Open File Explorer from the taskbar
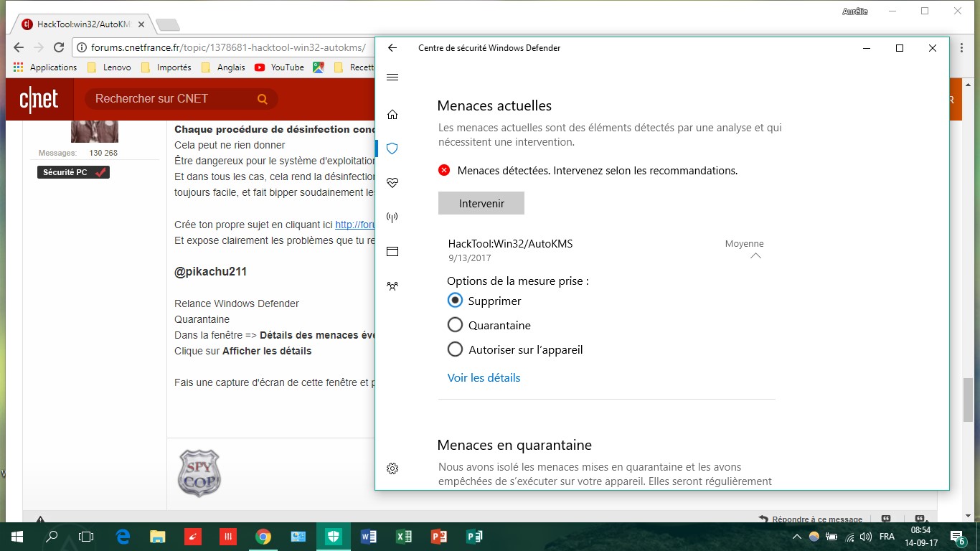Screen dimensions: 980x551 tap(158, 537)
